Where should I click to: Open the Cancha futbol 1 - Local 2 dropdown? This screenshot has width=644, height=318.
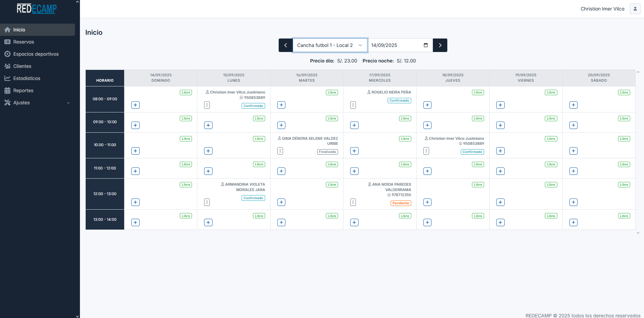(x=330, y=45)
